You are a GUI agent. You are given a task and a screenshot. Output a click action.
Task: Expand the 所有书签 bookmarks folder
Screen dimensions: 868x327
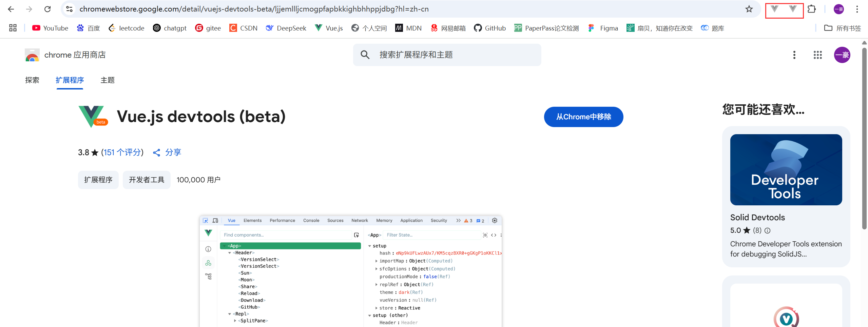click(843, 28)
